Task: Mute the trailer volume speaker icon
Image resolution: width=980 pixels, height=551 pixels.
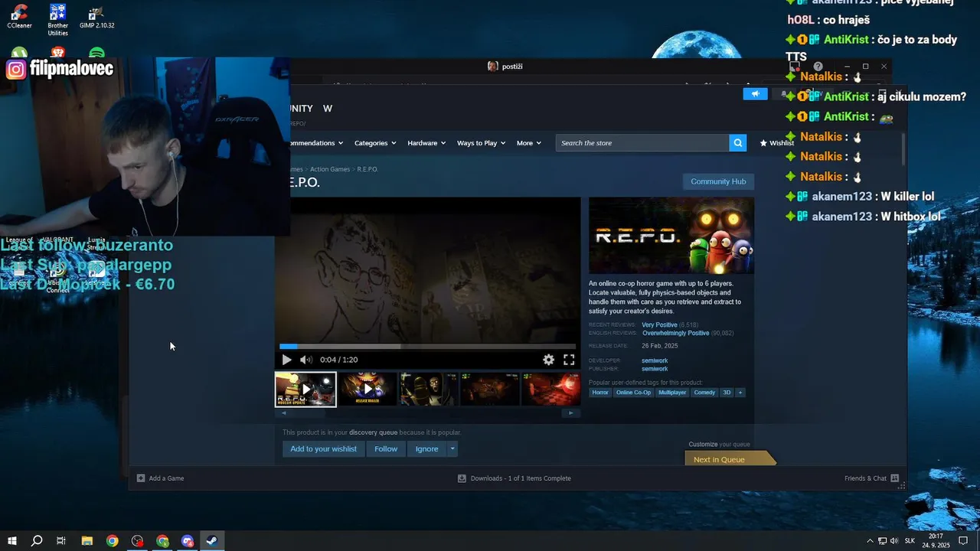Action: pyautogui.click(x=305, y=360)
